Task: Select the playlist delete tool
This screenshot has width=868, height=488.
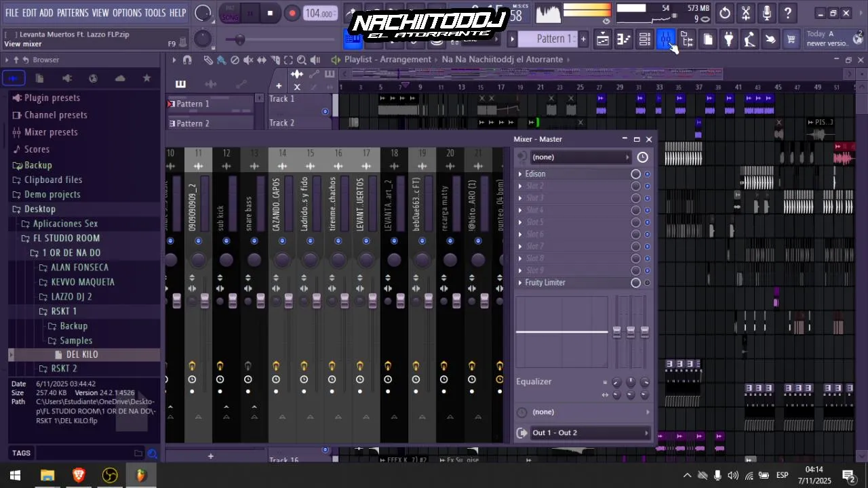Action: point(235,60)
